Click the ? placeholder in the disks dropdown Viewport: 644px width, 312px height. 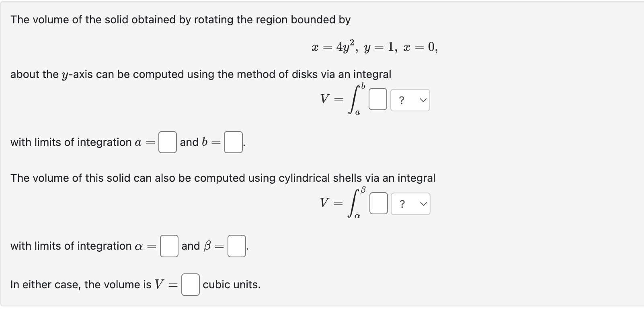[x=401, y=100]
